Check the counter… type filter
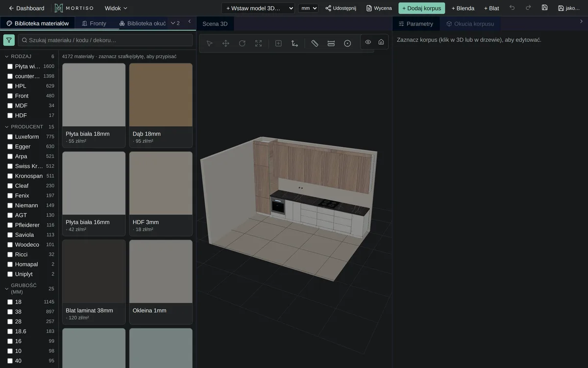 tap(10, 76)
